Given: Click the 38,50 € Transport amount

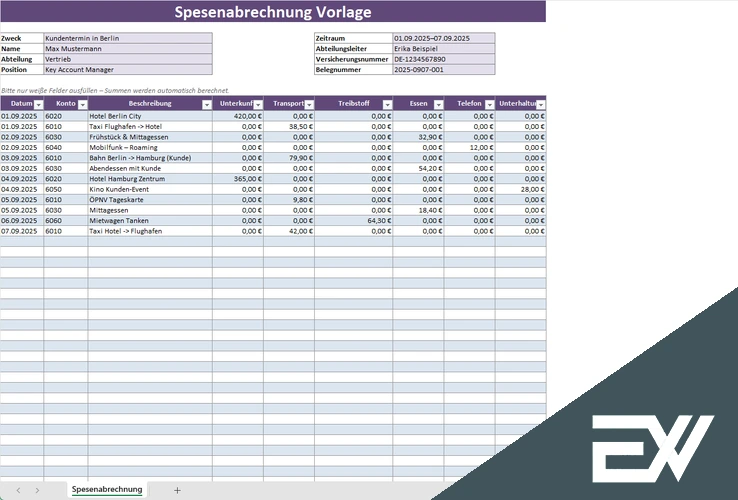Looking at the screenshot, I should [x=289, y=126].
